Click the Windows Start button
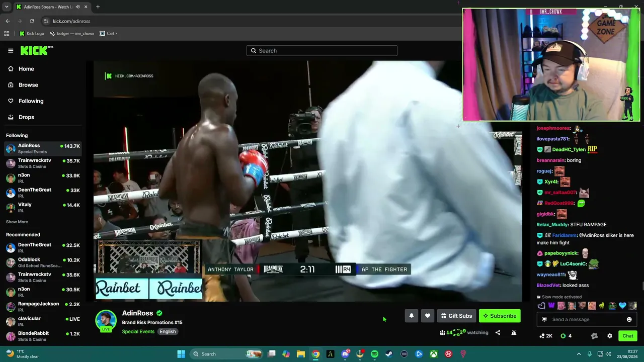 [181, 354]
